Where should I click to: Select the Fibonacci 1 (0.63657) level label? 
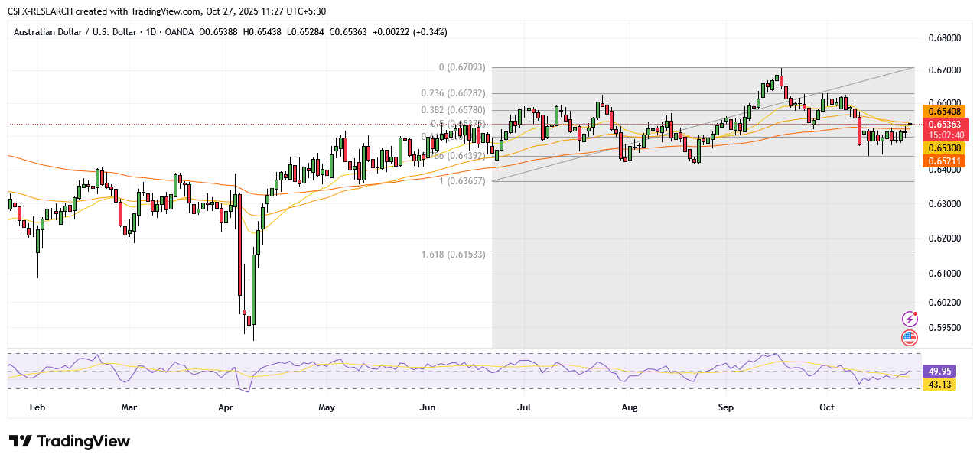pos(461,181)
